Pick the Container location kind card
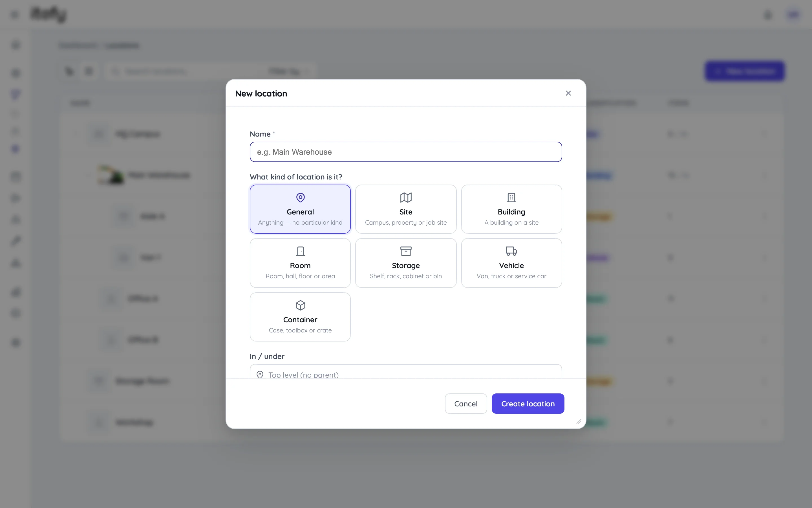 [300, 317]
